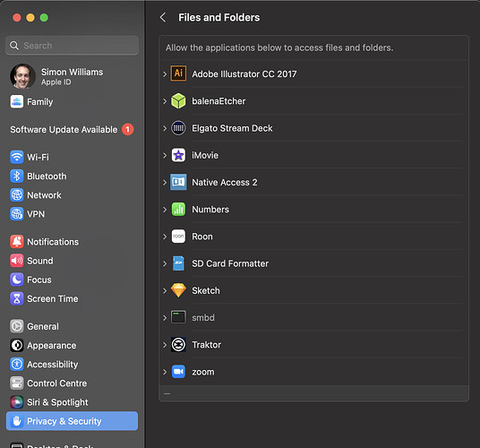Expand the Adobe Illustrator CC 2017 row
The width and height of the screenshot is (480, 448).
point(165,74)
